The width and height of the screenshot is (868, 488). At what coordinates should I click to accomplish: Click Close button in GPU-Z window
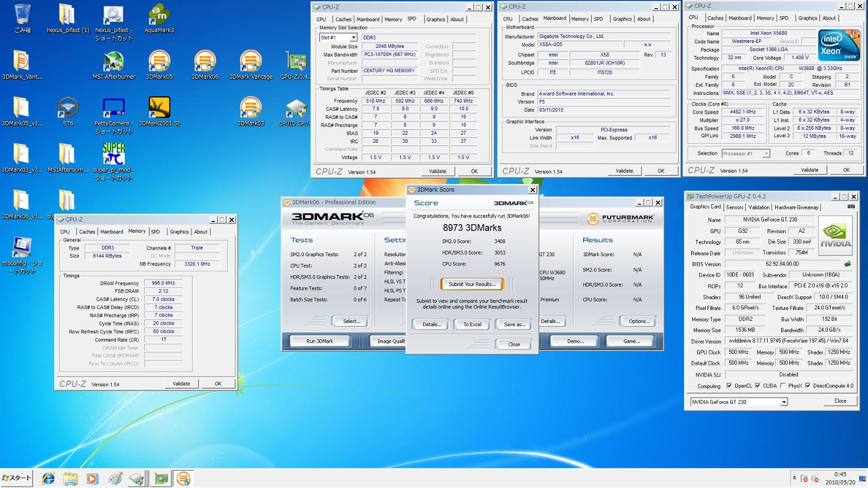[x=840, y=401]
